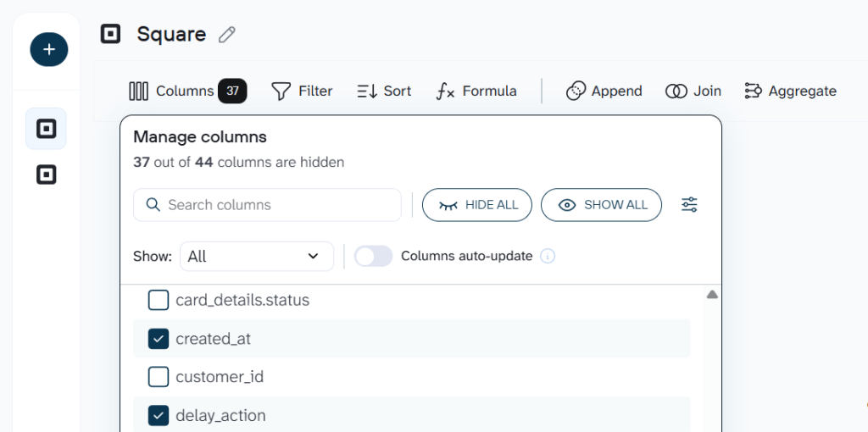Open the Filter menu
The width and height of the screenshot is (868, 432).
click(x=302, y=91)
